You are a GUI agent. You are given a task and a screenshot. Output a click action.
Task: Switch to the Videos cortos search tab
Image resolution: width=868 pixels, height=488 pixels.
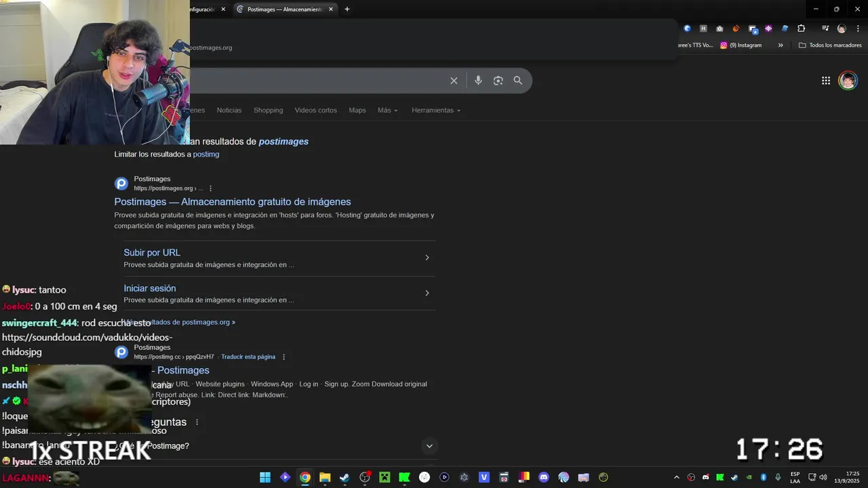pos(316,110)
